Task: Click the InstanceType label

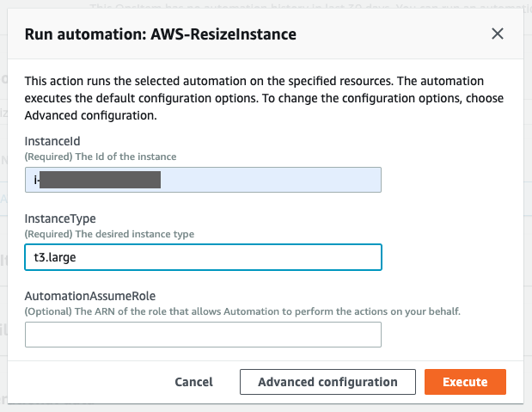Action: tap(60, 218)
